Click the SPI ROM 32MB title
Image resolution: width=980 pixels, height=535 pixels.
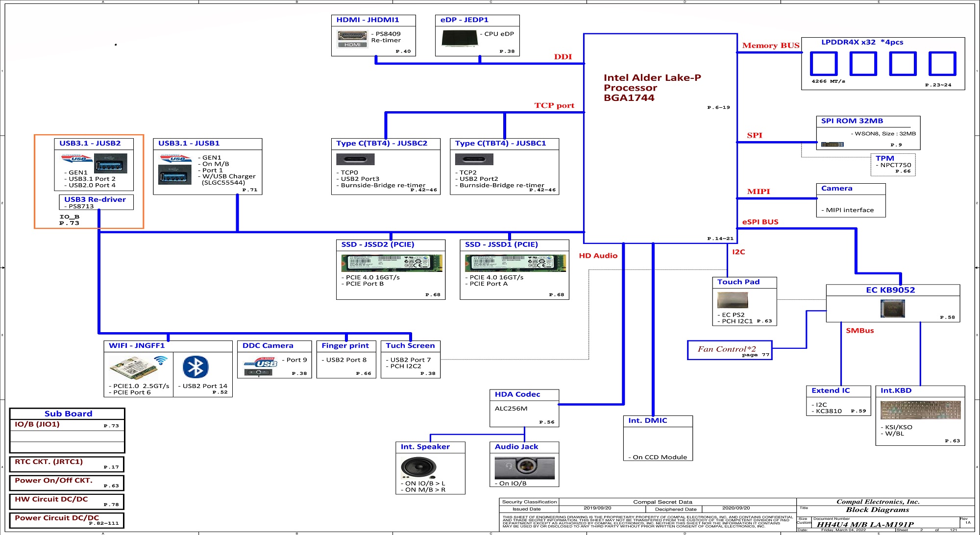coord(852,121)
